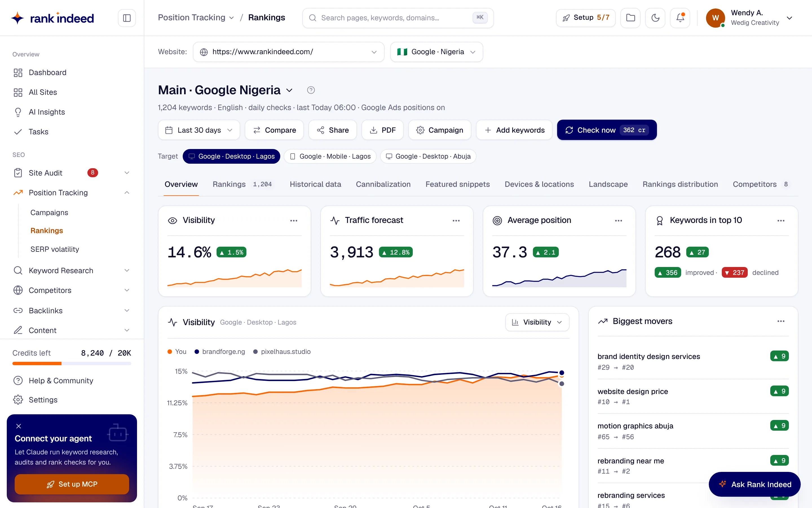This screenshot has width=812, height=508.
Task: Toggle dark mode with the moon icon
Action: tap(655, 18)
